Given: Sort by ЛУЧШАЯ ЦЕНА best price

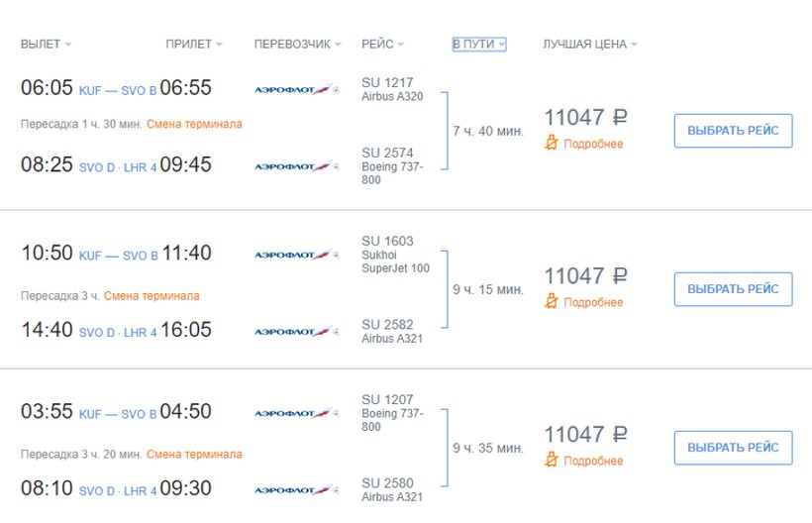Looking at the screenshot, I should coord(589,45).
